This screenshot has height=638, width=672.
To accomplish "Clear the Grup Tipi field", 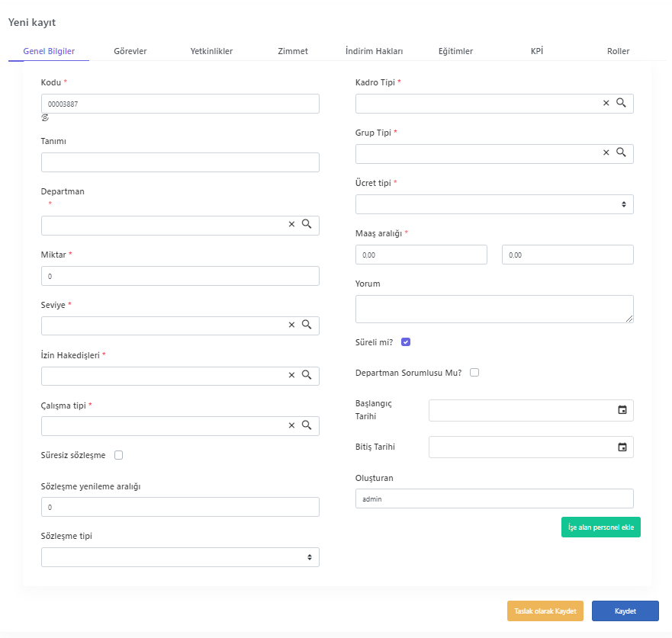I will [x=606, y=153].
